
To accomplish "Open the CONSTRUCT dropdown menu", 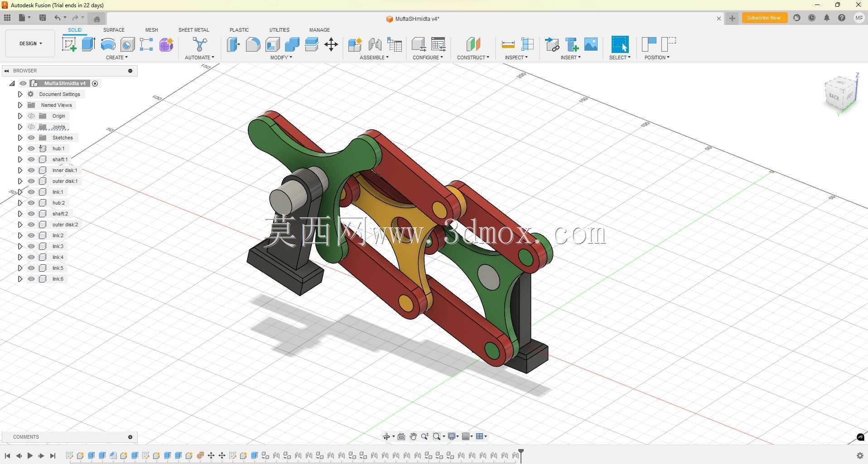I will coord(473,57).
